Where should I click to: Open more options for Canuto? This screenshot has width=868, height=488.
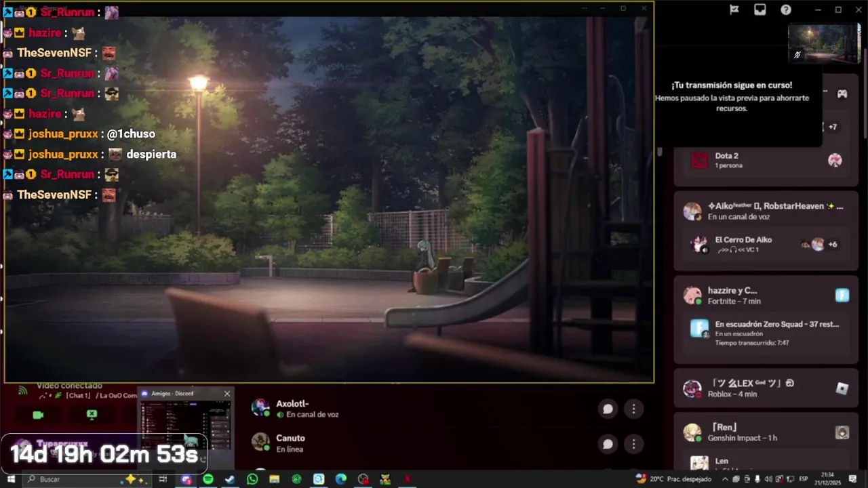tap(633, 444)
